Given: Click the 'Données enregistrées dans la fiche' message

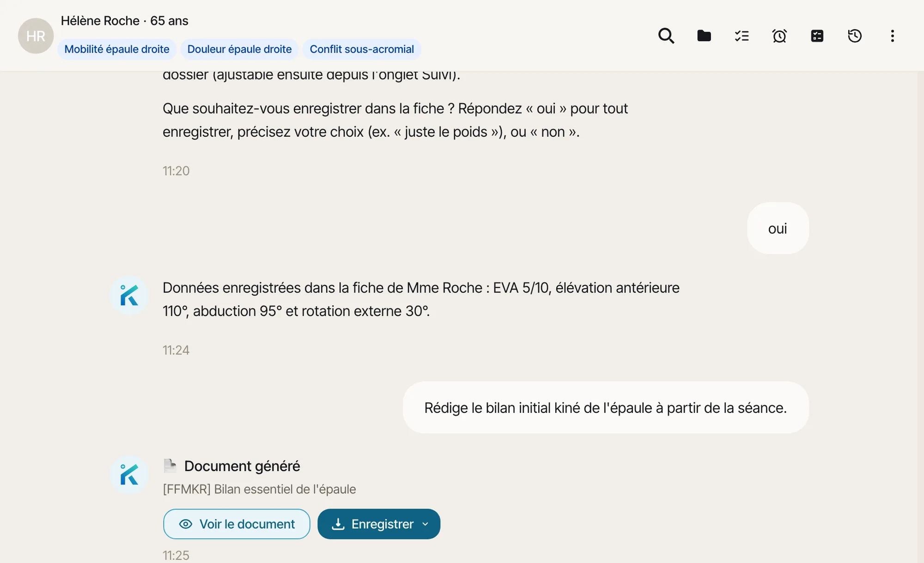Looking at the screenshot, I should [x=421, y=299].
